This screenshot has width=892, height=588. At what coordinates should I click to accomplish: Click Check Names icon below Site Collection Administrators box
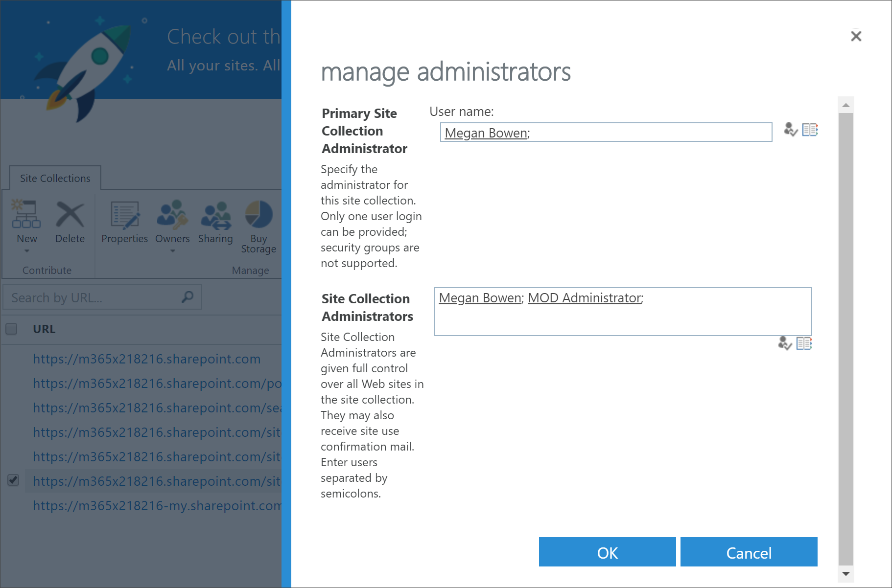click(x=785, y=343)
